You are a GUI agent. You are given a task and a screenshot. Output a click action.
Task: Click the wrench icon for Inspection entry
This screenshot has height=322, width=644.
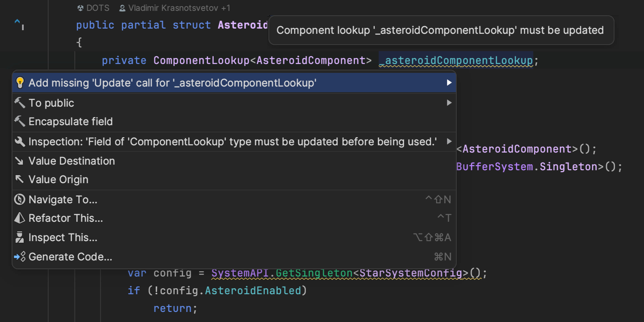[x=20, y=141]
